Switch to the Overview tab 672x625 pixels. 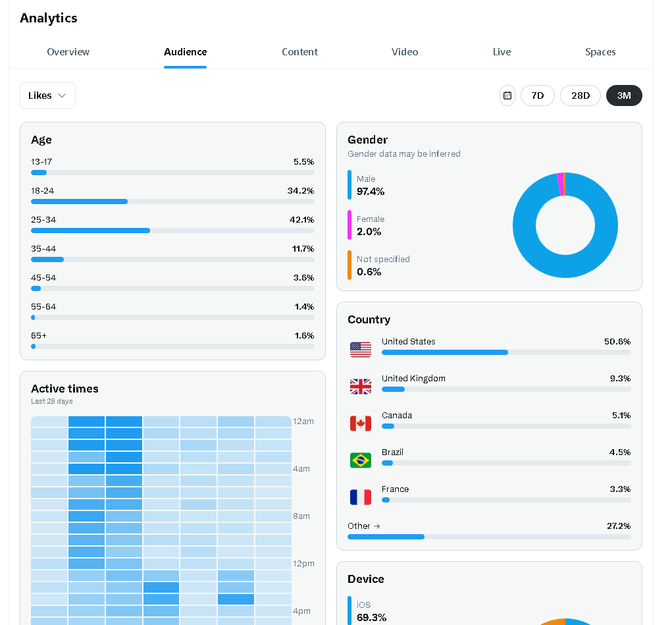[x=68, y=52]
